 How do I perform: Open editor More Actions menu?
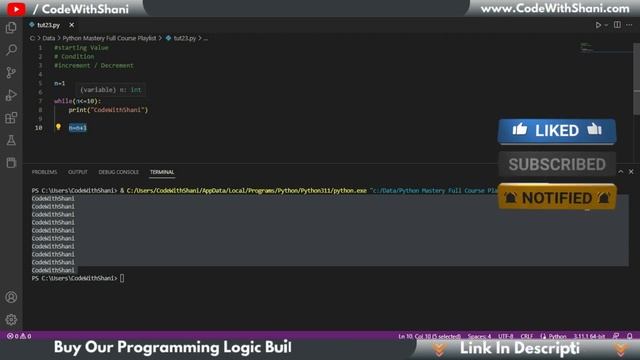629,25
